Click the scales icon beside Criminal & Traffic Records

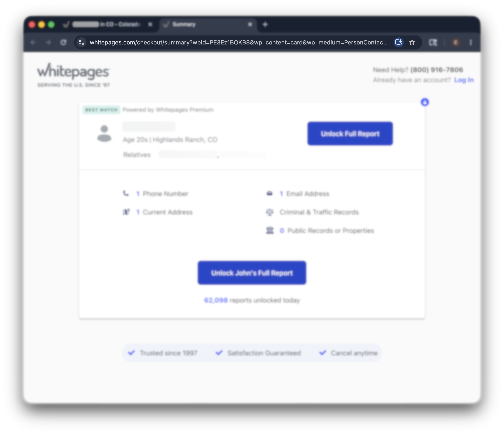pyautogui.click(x=270, y=212)
